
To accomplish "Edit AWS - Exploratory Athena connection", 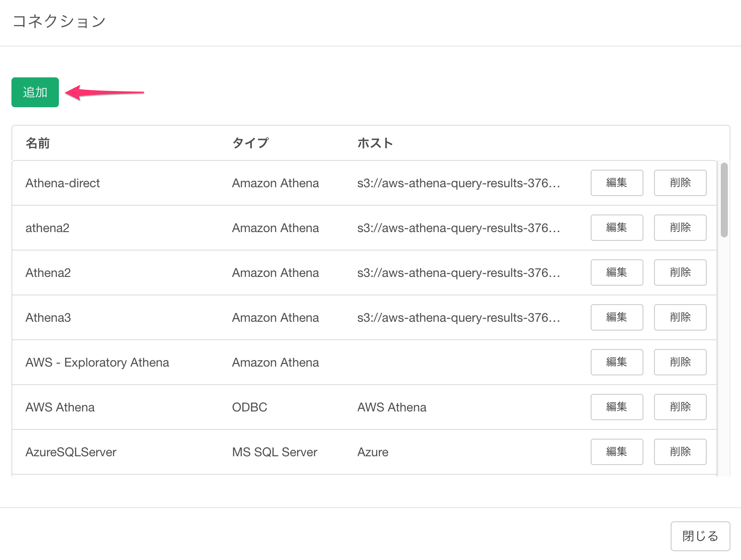I will coord(617,362).
